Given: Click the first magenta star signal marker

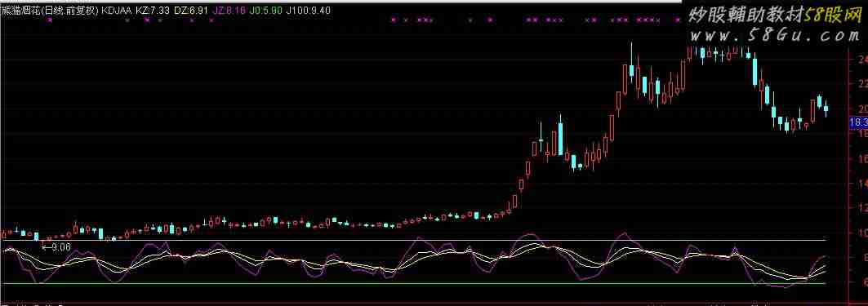Looking at the screenshot, I should click(49, 20).
